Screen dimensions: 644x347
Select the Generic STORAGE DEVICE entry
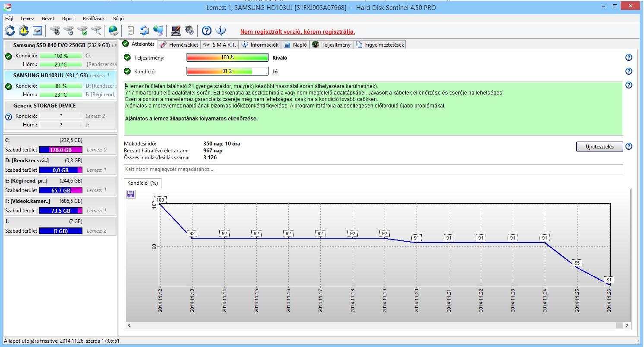coord(60,115)
